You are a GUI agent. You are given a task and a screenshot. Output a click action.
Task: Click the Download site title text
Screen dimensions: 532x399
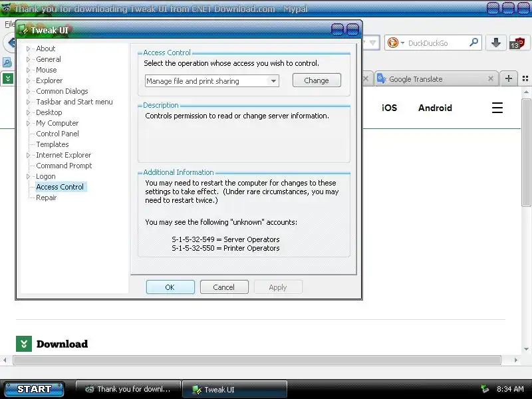(62, 344)
